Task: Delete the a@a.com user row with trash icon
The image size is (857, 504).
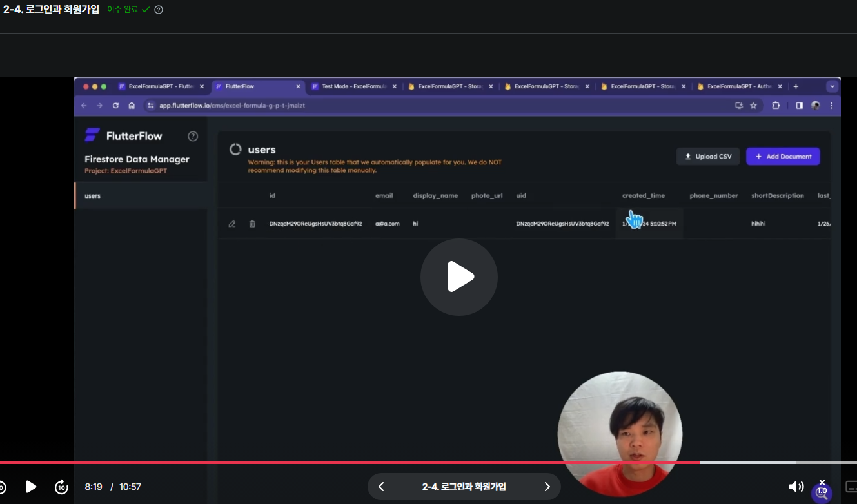Action: coord(252,224)
